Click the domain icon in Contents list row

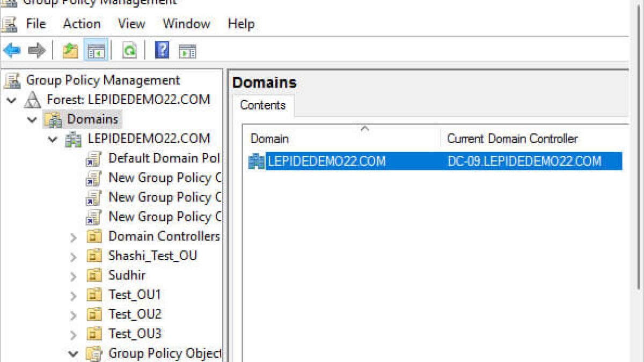(257, 161)
